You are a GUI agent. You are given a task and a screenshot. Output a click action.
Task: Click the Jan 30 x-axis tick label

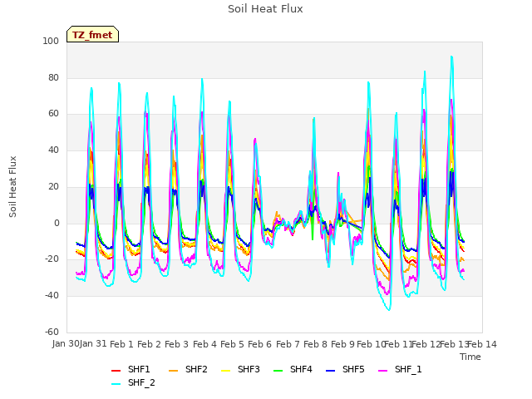tap(66, 343)
